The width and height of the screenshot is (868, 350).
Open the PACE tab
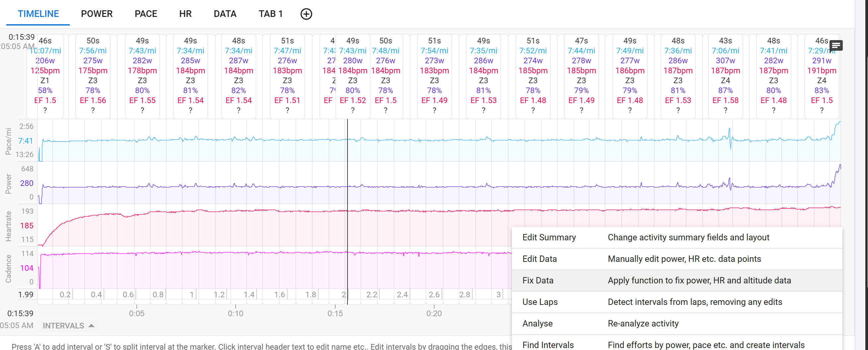(146, 14)
